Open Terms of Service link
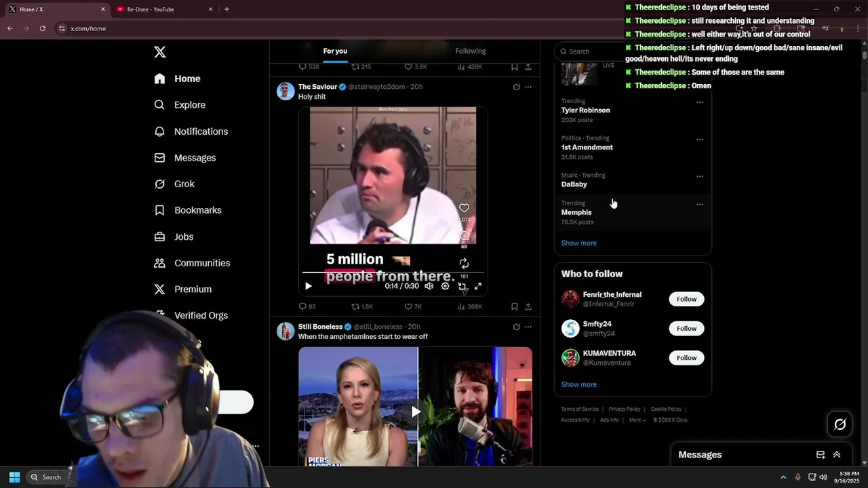The image size is (868, 488). [580, 409]
